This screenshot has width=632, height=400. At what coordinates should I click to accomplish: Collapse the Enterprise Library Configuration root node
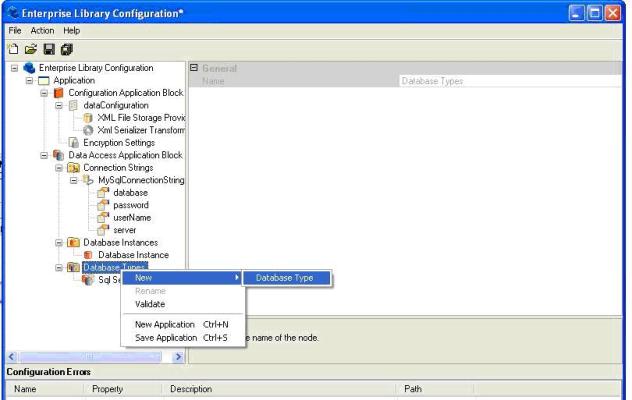click(15, 68)
